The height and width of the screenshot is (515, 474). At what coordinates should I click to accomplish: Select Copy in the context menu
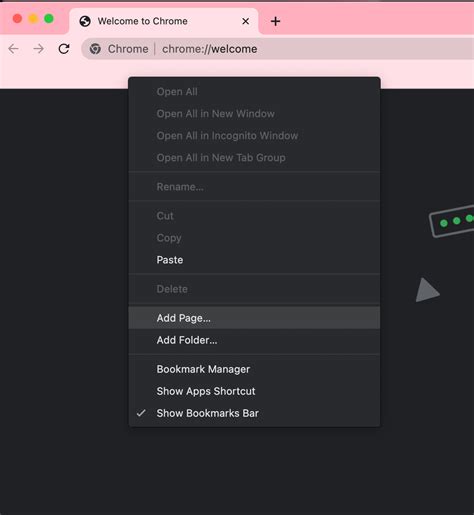(x=254, y=238)
